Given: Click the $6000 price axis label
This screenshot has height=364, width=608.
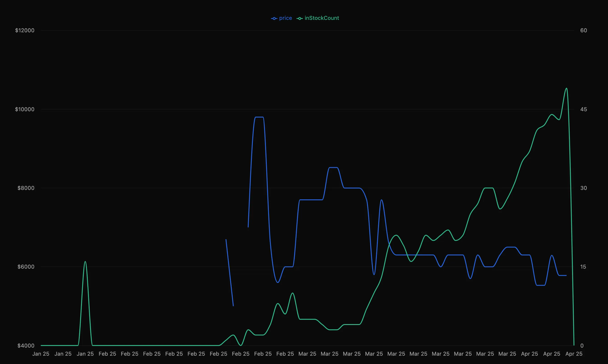Looking at the screenshot, I should (26, 267).
